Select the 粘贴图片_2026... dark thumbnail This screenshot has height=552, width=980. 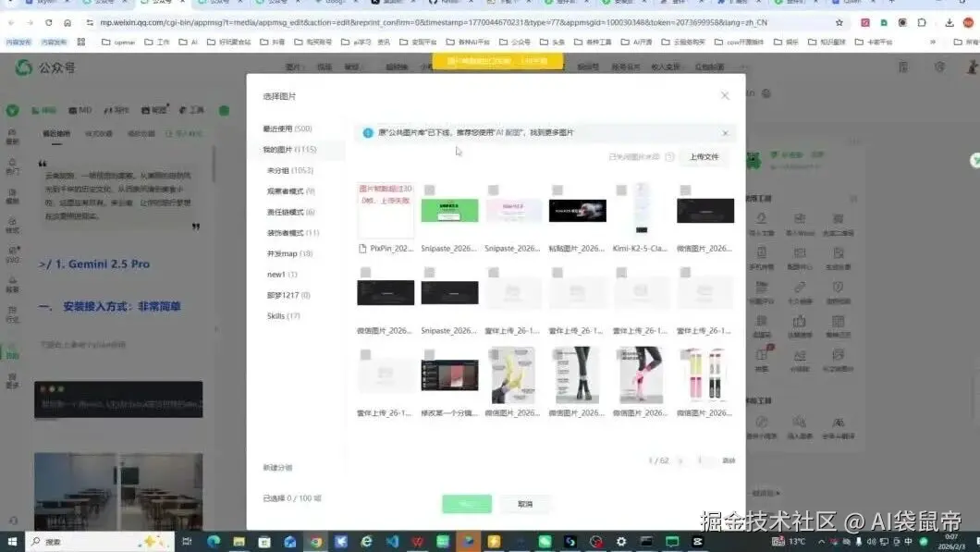[x=578, y=211]
